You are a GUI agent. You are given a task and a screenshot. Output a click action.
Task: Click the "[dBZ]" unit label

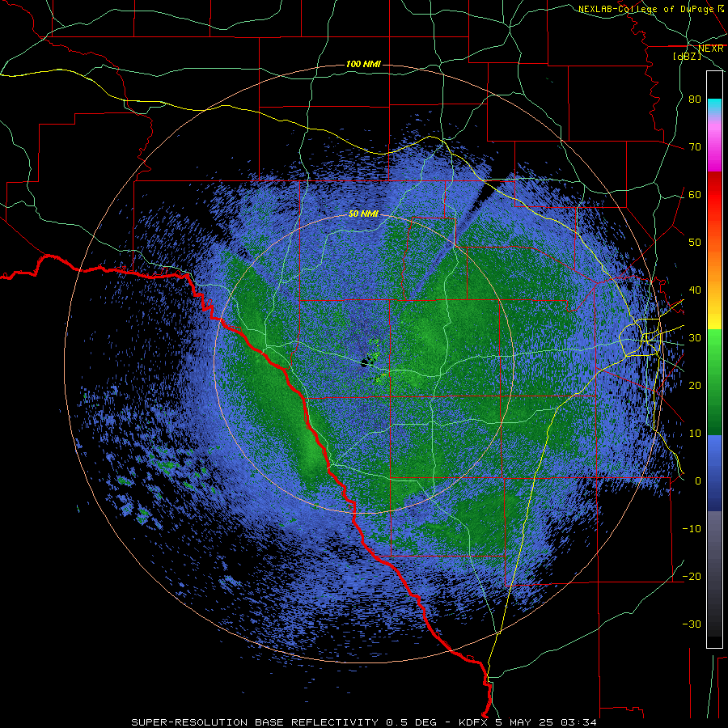687,56
